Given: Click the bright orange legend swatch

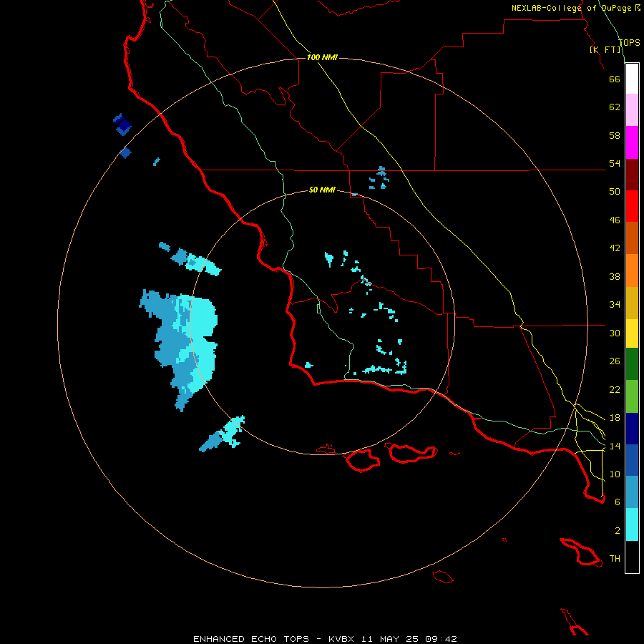Looking at the screenshot, I should [632, 270].
